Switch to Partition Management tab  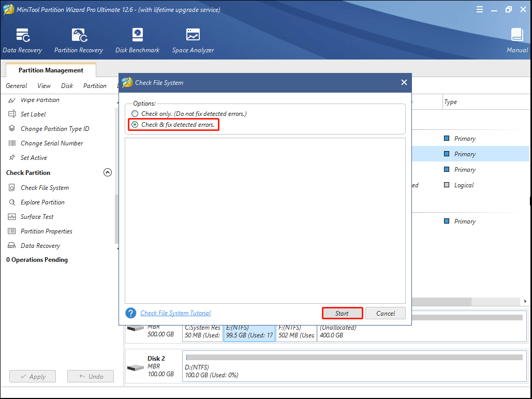tap(51, 70)
